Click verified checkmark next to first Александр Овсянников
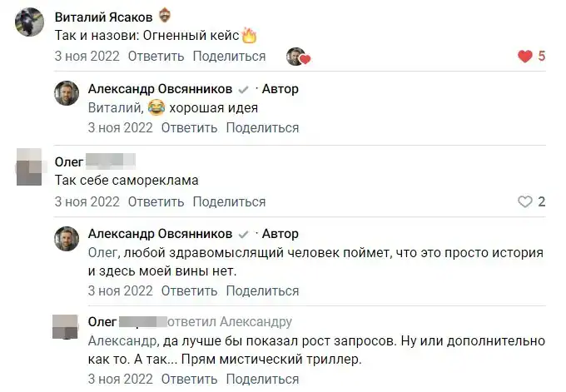The height and width of the screenshot is (392, 566). pyautogui.click(x=244, y=89)
